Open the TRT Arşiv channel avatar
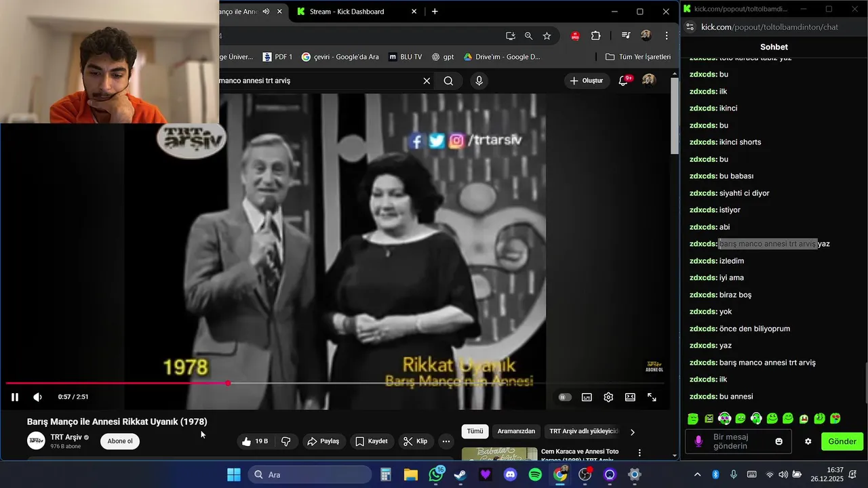This screenshot has height=488, width=868. (x=36, y=441)
